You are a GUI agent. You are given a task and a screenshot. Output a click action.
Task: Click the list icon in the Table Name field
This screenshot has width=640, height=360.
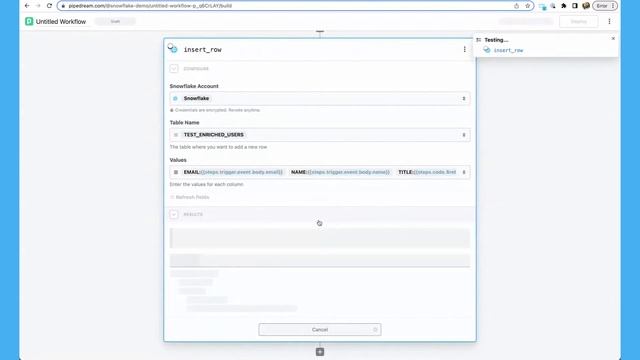click(176, 135)
